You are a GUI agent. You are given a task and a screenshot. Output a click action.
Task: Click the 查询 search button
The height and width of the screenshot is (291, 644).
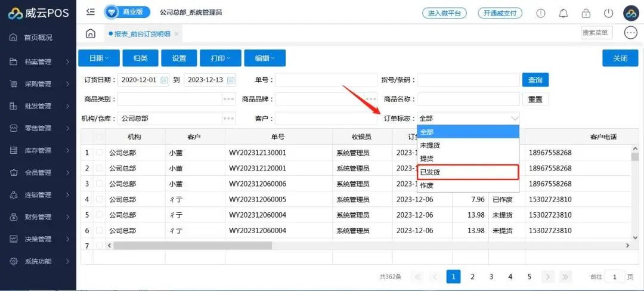point(535,80)
